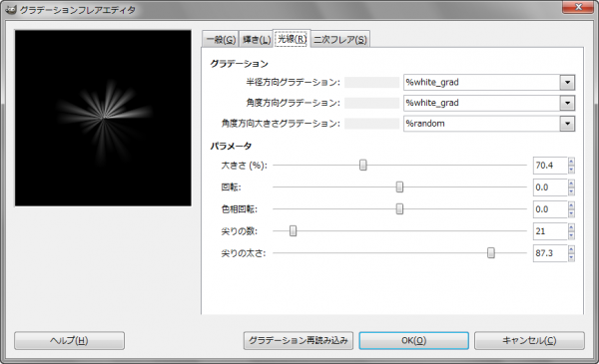Decrease 尖りの数 value with down spinner
The image size is (599, 364).
click(571, 235)
